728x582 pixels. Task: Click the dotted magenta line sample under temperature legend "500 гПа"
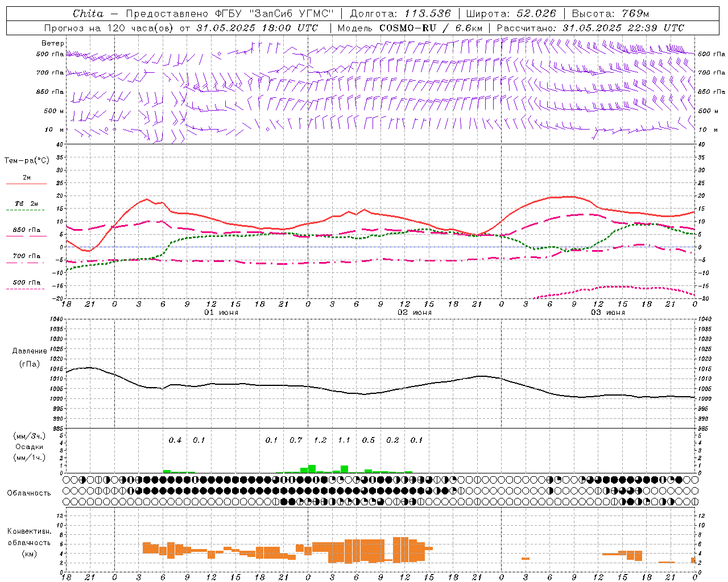[26, 289]
